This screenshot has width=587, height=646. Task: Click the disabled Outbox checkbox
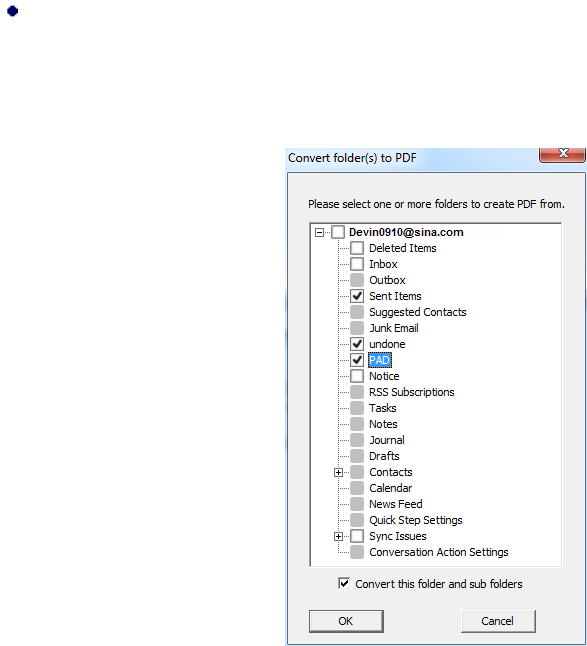click(x=357, y=280)
